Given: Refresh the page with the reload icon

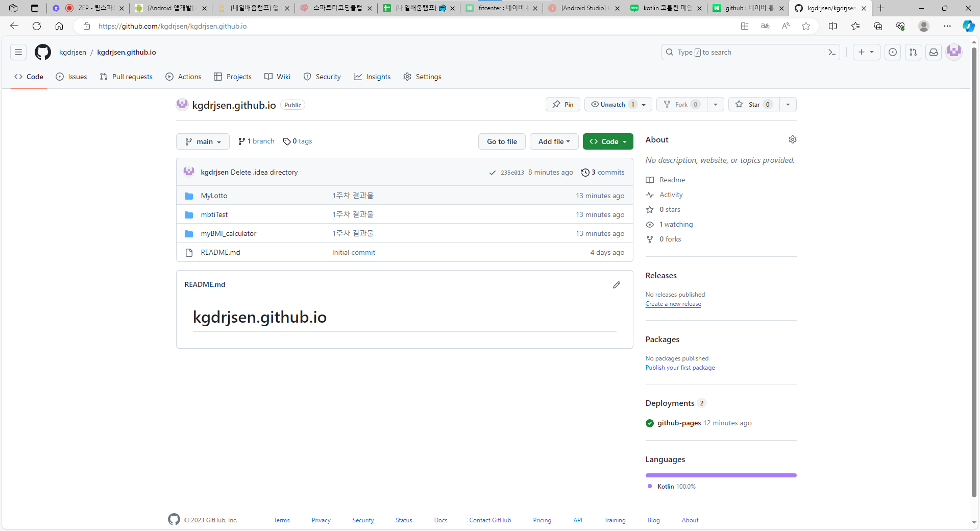Looking at the screenshot, I should pyautogui.click(x=37, y=26).
